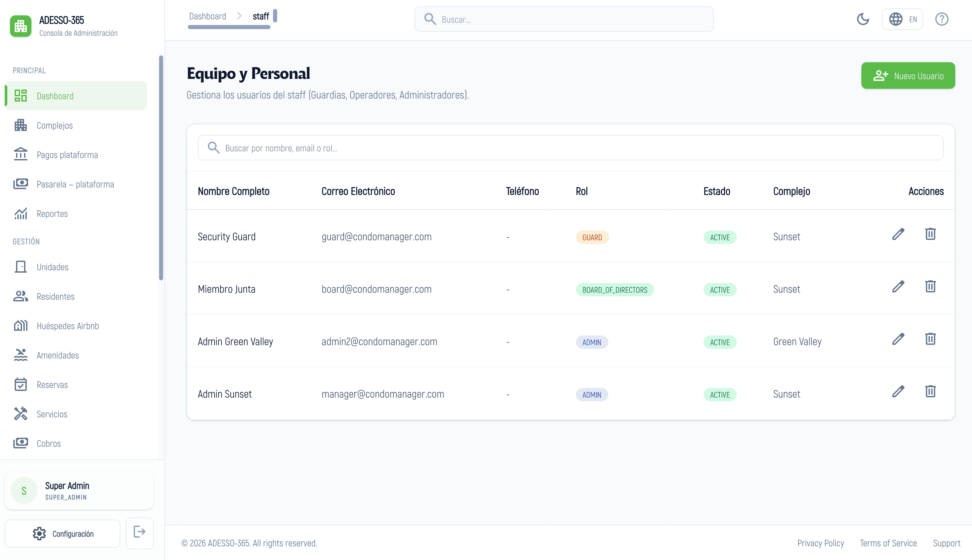Click the ACTIVE status of Miembro Junta

pos(720,290)
